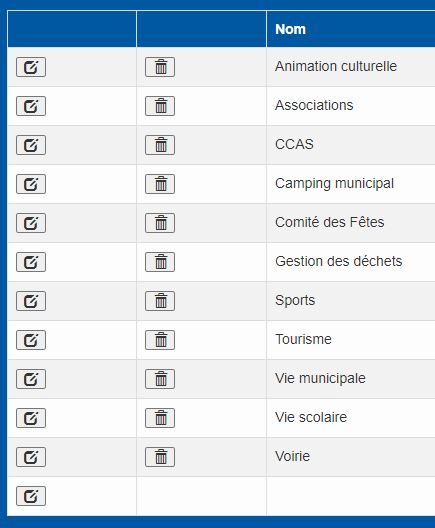Remove the Associations row with trash icon
This screenshot has width=435, height=528.
pos(160,106)
